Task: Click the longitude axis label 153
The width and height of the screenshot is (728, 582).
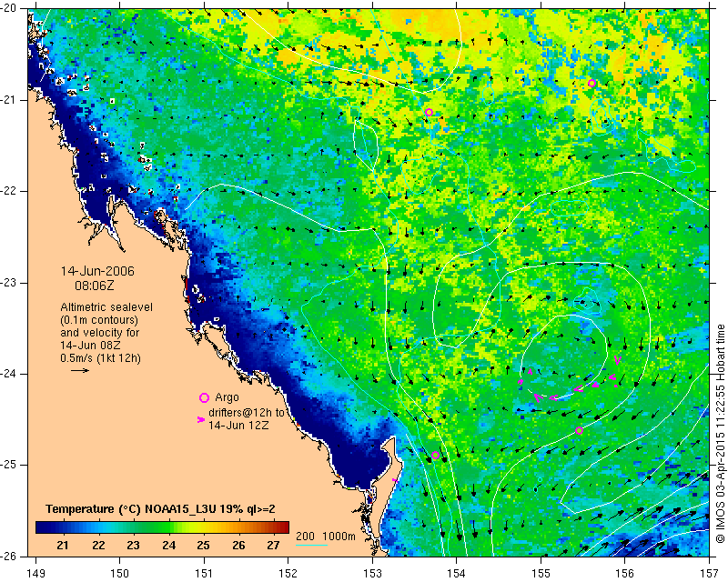Action: click(x=372, y=574)
